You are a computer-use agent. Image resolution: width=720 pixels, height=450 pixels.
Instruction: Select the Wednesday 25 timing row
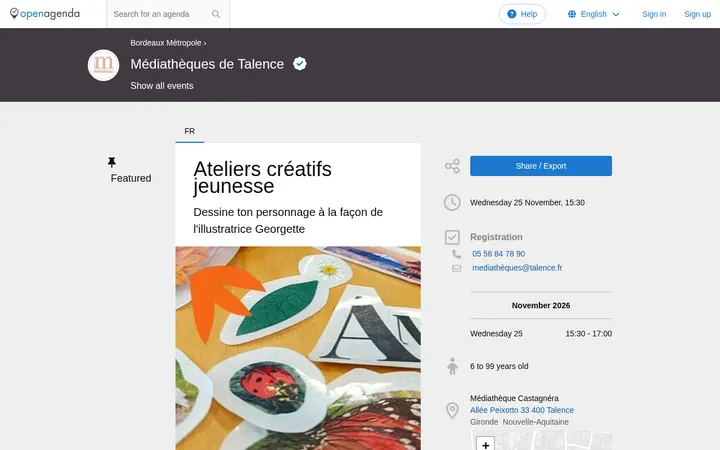point(541,334)
